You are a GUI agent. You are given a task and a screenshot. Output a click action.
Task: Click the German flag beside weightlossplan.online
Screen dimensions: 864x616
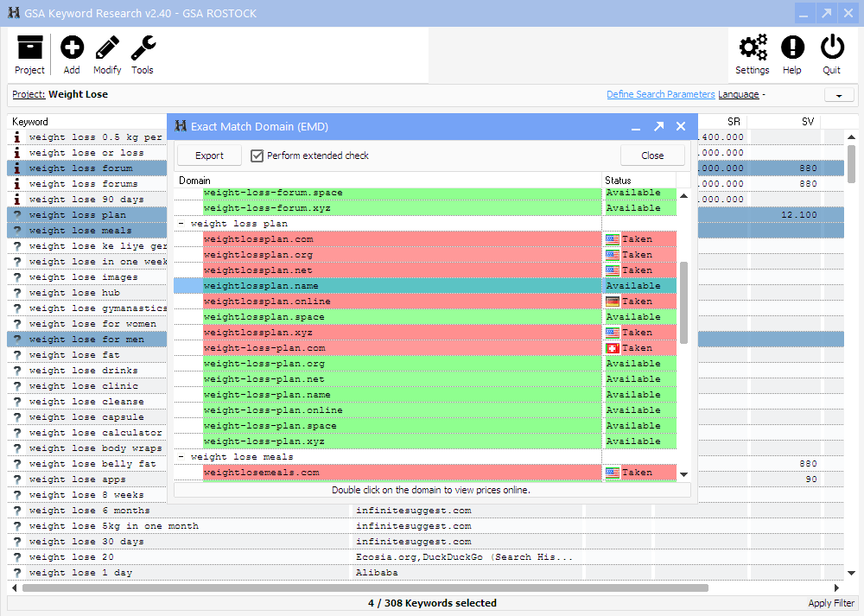[x=613, y=302]
